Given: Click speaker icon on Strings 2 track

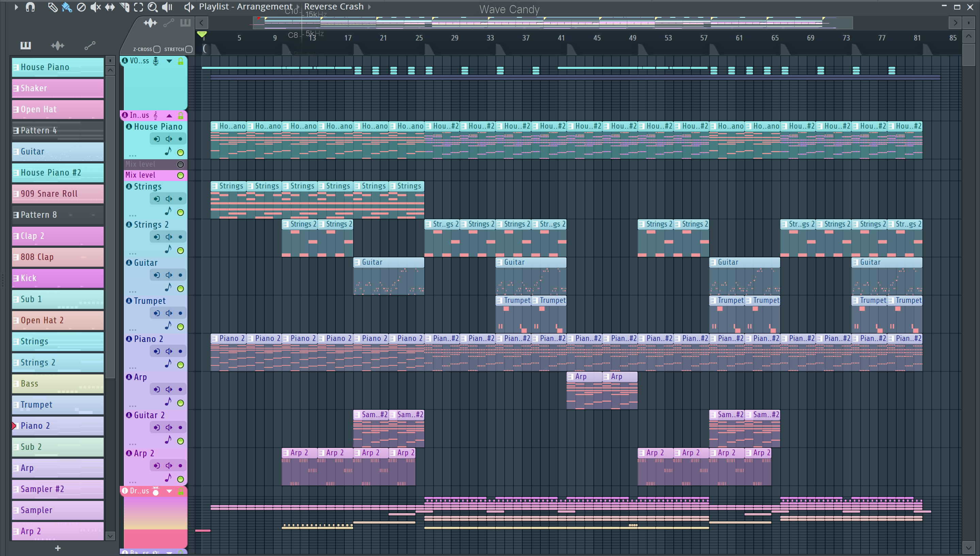Looking at the screenshot, I should click(x=169, y=237).
